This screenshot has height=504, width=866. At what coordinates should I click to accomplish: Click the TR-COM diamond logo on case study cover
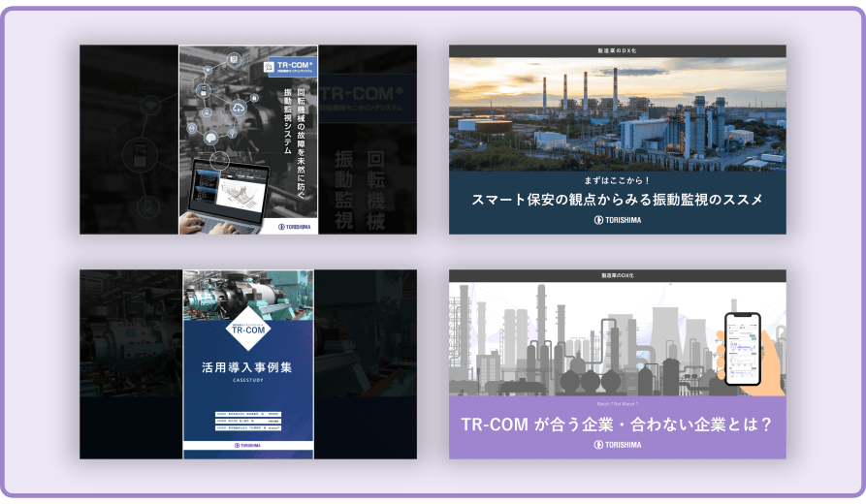248,329
